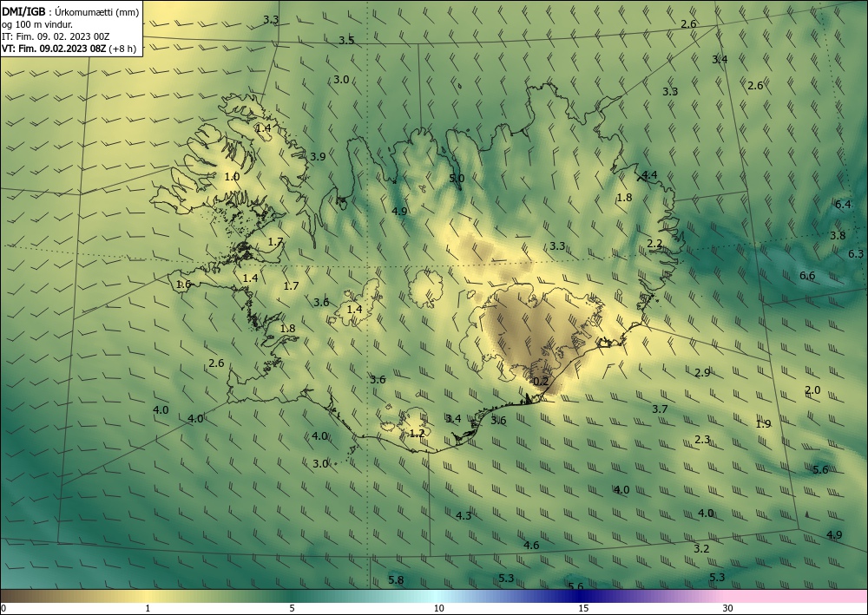
Task: Click the 30 label on the color scale
Action: pyautogui.click(x=728, y=609)
